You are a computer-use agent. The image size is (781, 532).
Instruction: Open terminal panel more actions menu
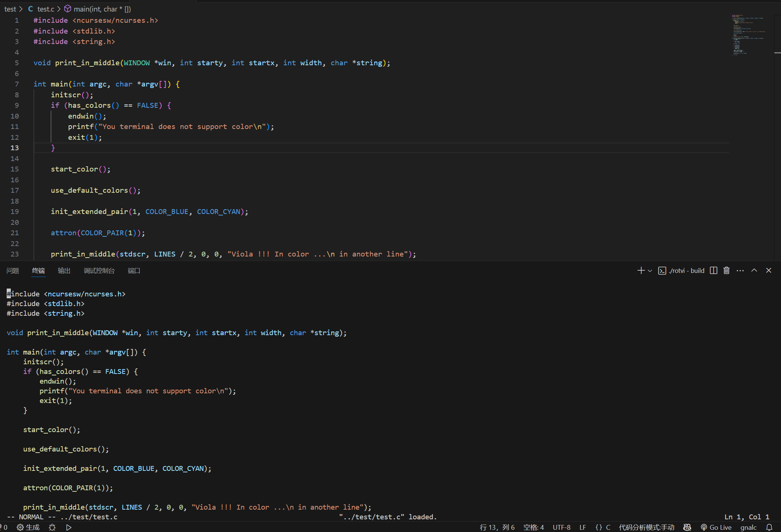pos(740,271)
